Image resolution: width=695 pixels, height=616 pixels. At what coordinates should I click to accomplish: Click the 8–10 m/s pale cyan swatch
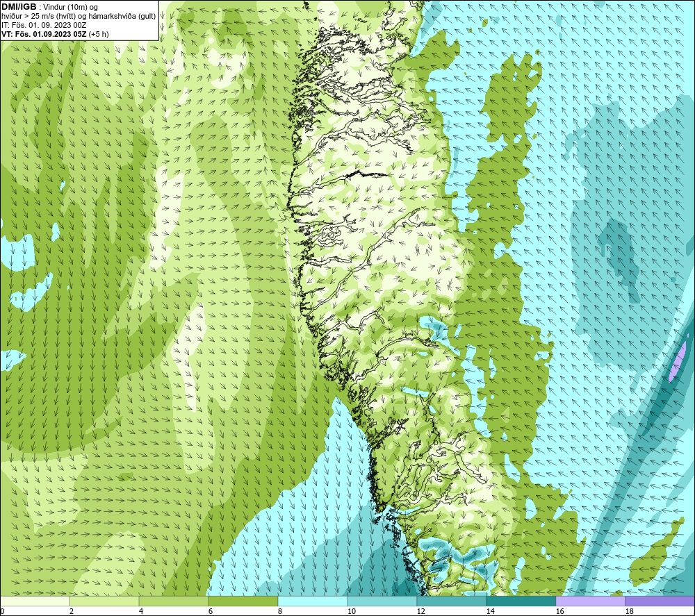tap(313, 601)
